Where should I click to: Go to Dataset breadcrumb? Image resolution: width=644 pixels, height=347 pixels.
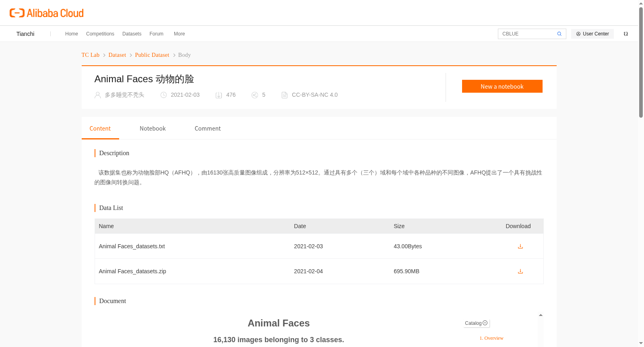[x=117, y=55]
